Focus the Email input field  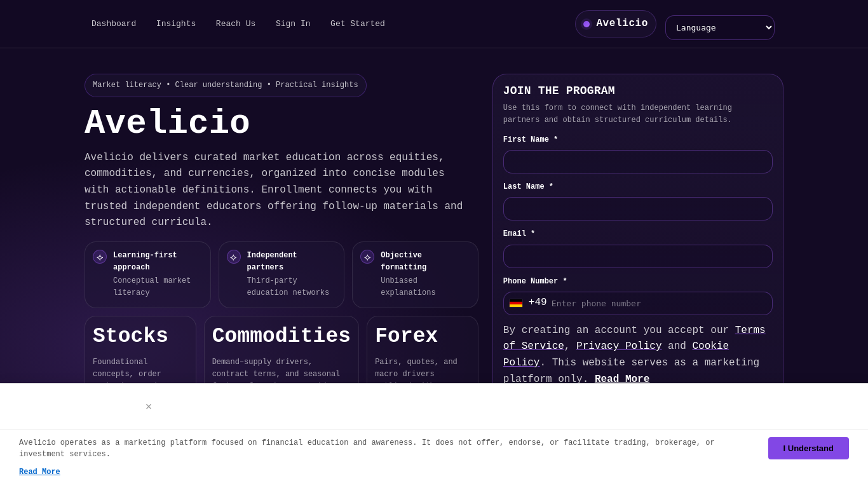click(x=638, y=256)
